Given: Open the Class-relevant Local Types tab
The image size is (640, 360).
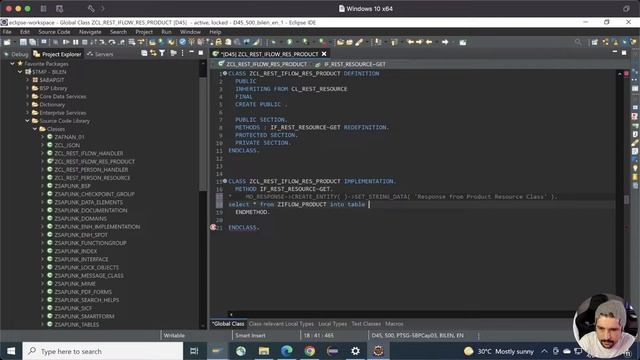Looking at the screenshot, I should click(281, 324).
